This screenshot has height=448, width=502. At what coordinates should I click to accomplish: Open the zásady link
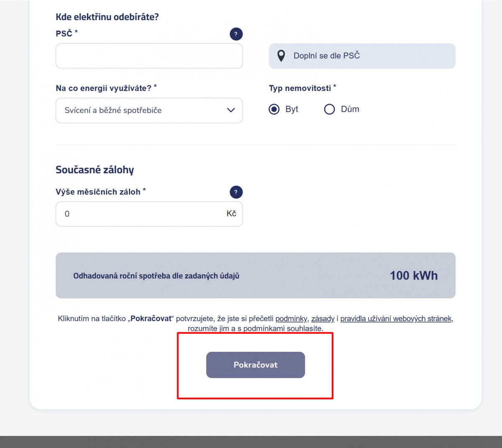pos(323,319)
